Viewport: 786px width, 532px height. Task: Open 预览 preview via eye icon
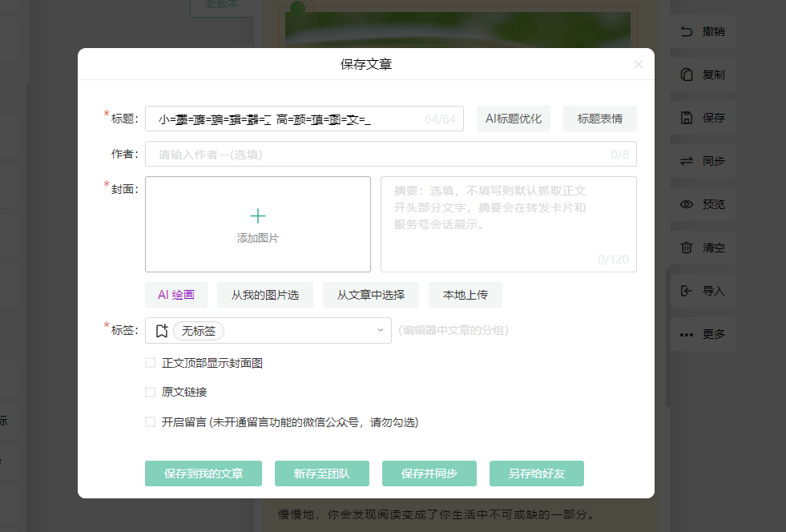pyautogui.click(x=686, y=204)
